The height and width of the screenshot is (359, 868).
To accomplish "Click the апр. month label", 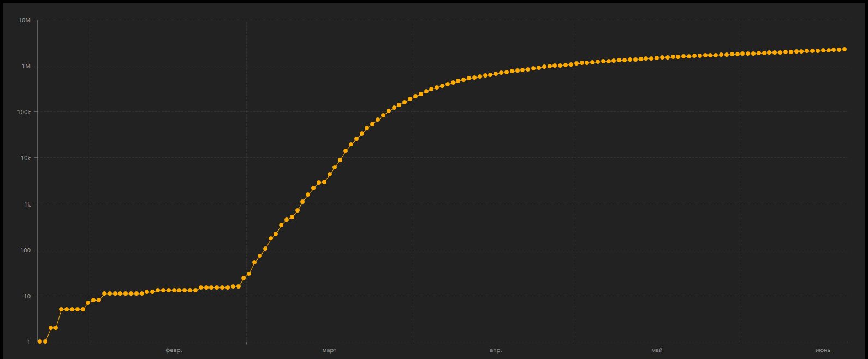I will (x=496, y=350).
